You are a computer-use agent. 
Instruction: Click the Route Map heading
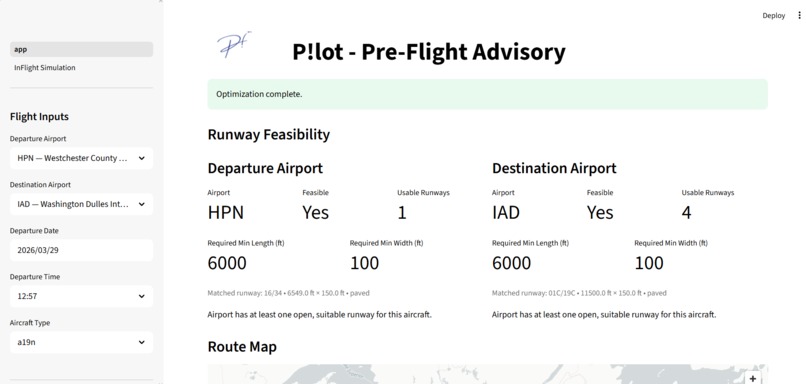click(242, 346)
